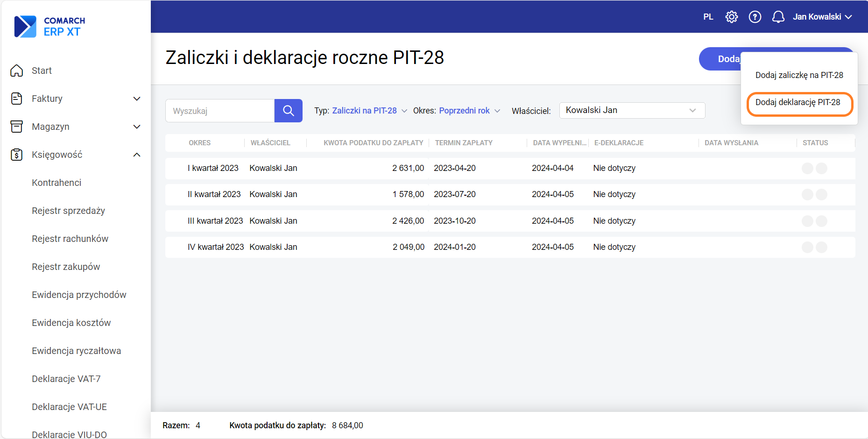Switch language using PL button
Viewport: 868px width, 439px height.
point(708,17)
